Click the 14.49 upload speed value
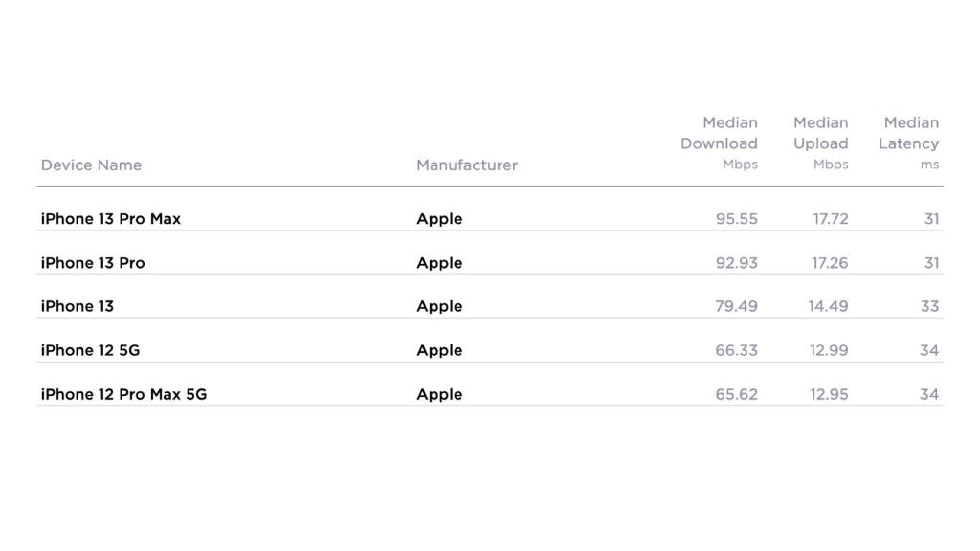Viewport: 980px width, 551px height. (828, 306)
